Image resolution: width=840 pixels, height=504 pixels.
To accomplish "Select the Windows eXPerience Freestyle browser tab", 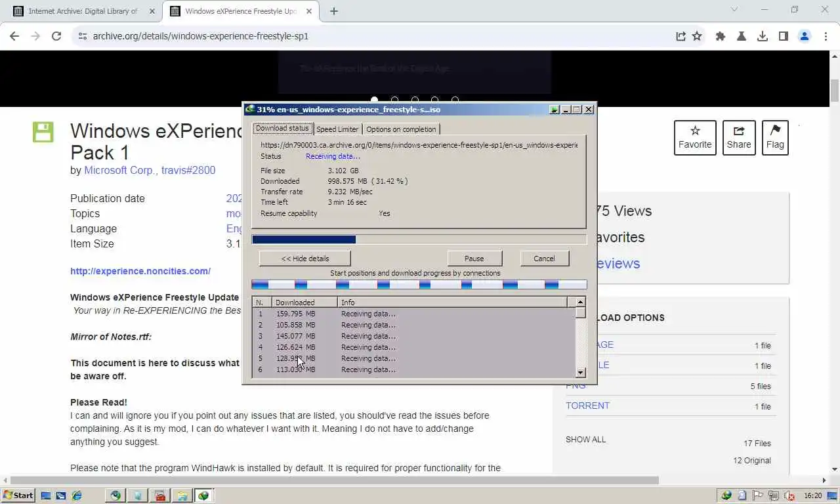I will click(240, 11).
